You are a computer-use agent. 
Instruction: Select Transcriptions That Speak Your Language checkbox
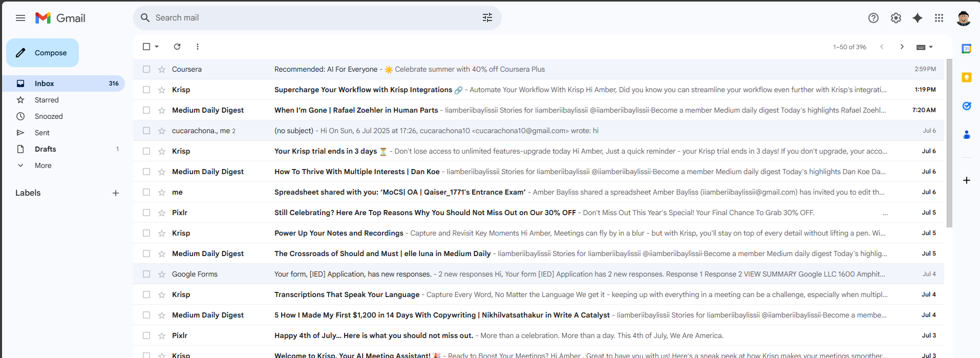(x=146, y=294)
